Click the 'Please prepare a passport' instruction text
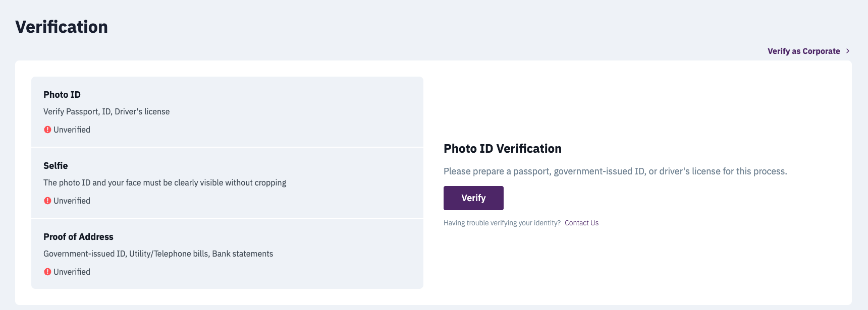The image size is (868, 310). [615, 171]
